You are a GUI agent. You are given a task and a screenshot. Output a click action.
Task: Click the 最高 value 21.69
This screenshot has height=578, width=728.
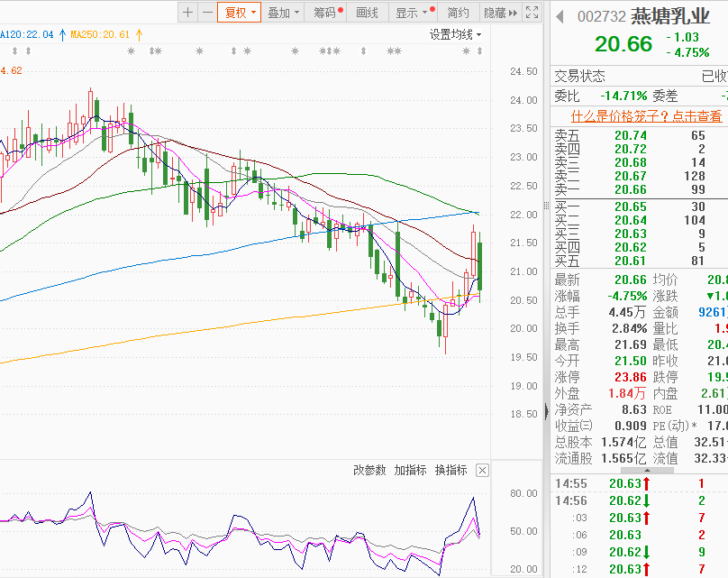click(x=631, y=344)
